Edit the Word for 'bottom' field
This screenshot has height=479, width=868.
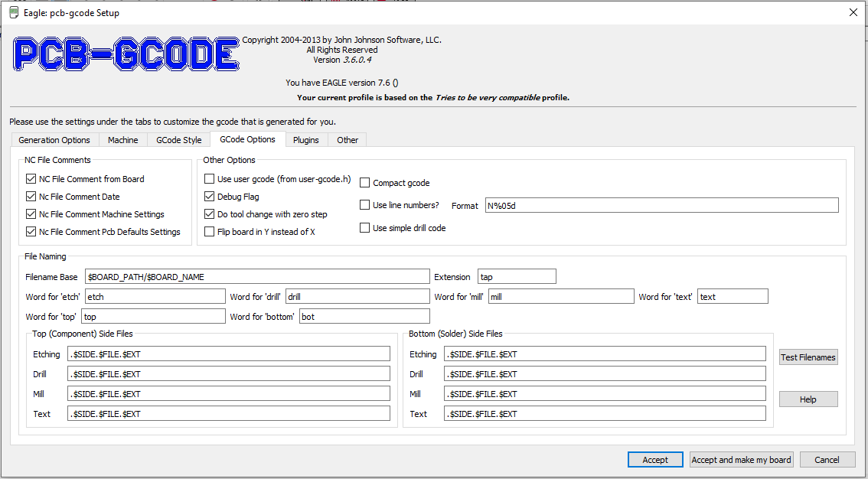(365, 316)
